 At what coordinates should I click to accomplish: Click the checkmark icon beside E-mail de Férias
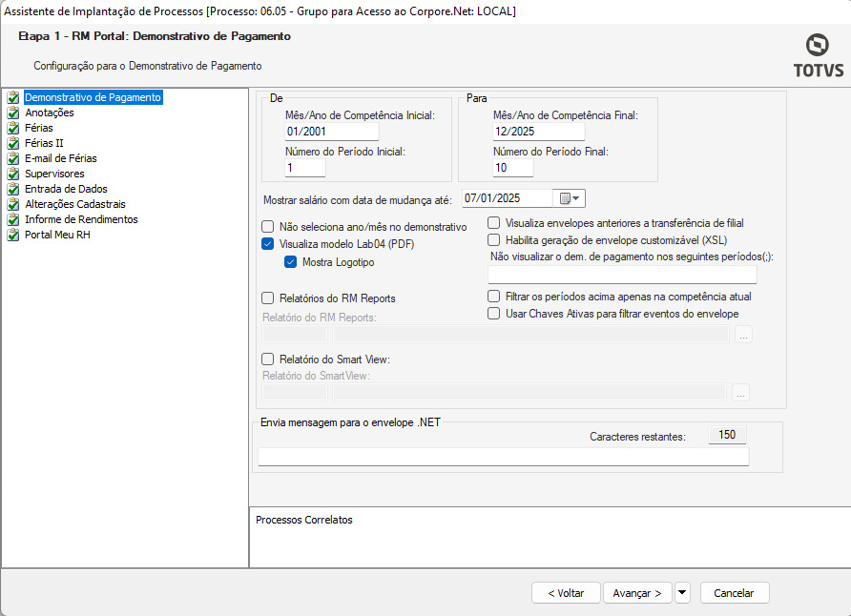tap(13, 158)
